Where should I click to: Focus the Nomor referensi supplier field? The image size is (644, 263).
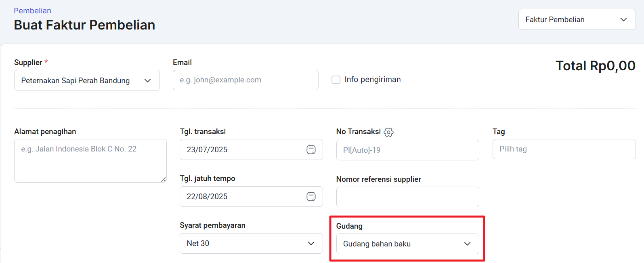[x=407, y=197]
